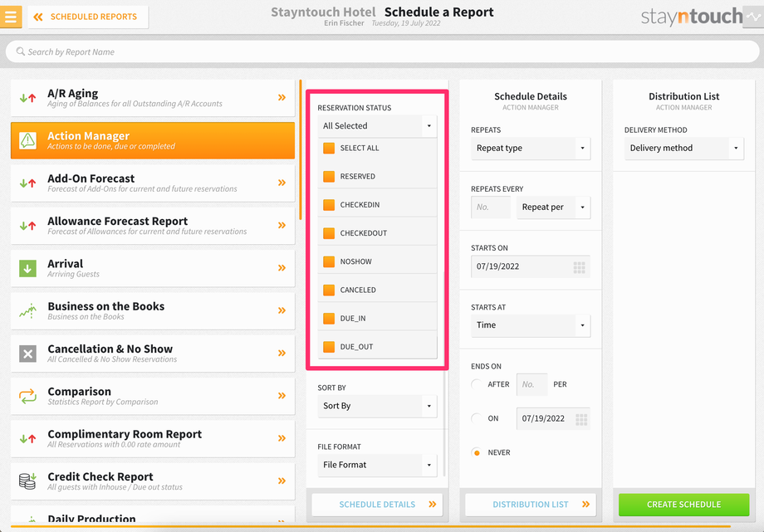Click the Arrival row chevron arrows
Viewport: 764px width, 532px height.
tap(282, 267)
